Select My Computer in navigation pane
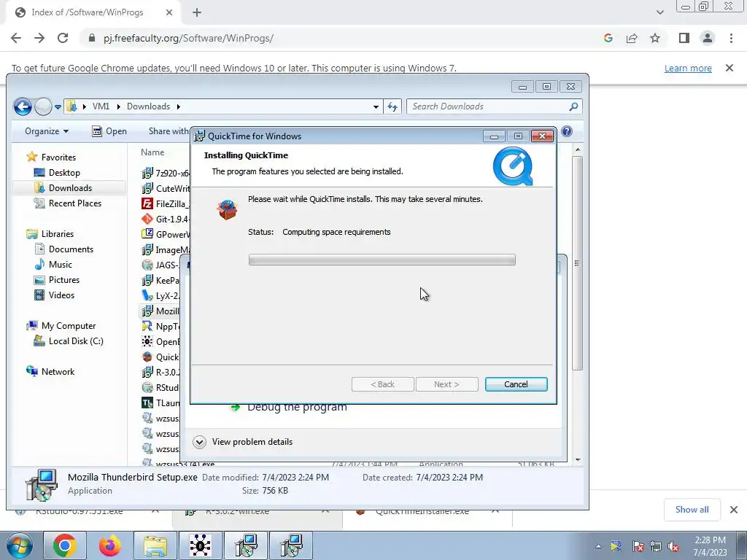The width and height of the screenshot is (747, 560). pyautogui.click(x=69, y=326)
